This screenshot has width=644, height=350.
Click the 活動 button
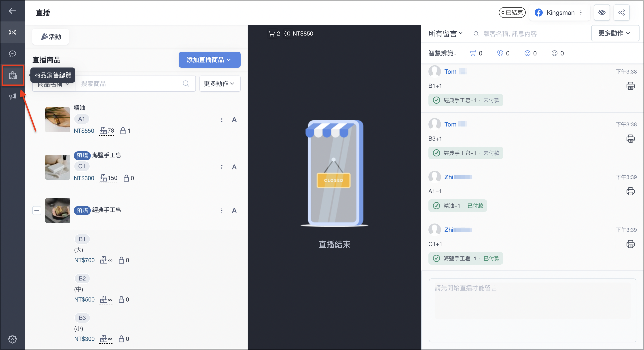[x=51, y=37]
